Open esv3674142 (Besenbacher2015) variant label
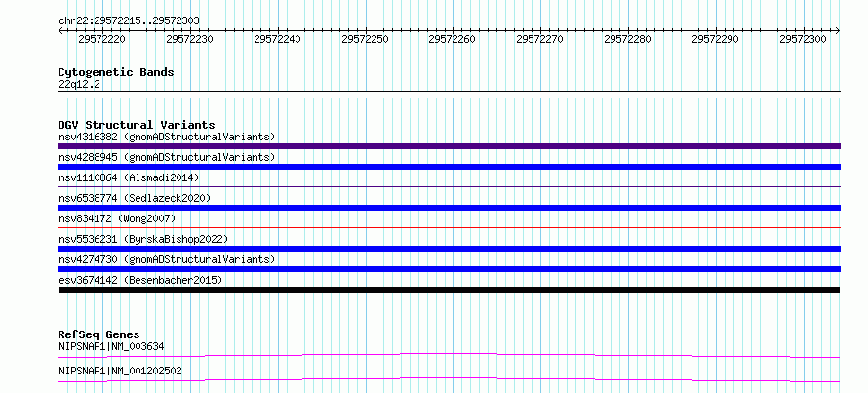 (x=140, y=280)
